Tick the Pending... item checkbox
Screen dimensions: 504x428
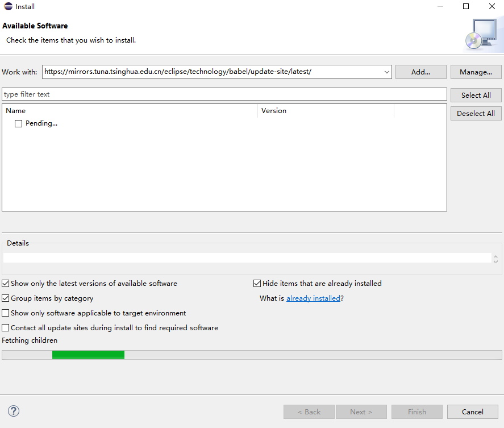[x=18, y=123]
